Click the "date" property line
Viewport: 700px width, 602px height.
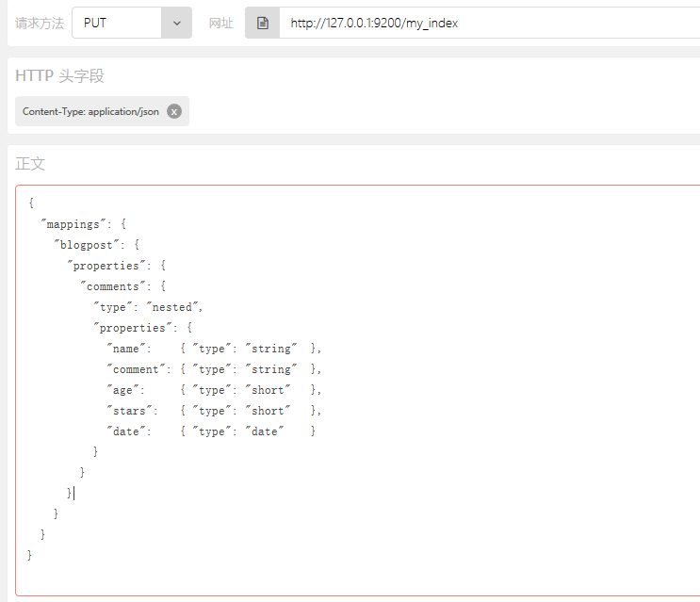coord(211,431)
